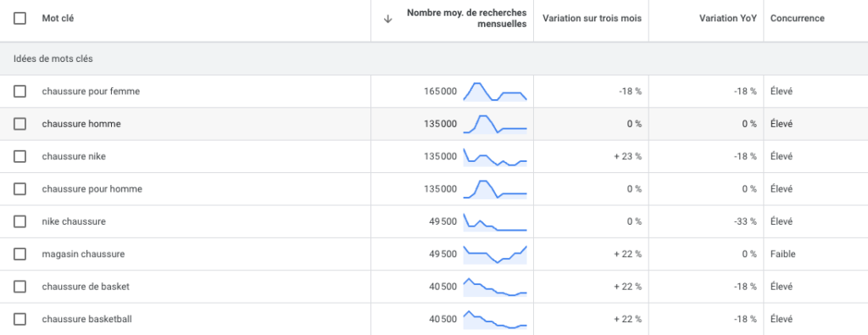
Task: Sort by Nombre moy. de recherches mensuelles
Action: pos(467,19)
